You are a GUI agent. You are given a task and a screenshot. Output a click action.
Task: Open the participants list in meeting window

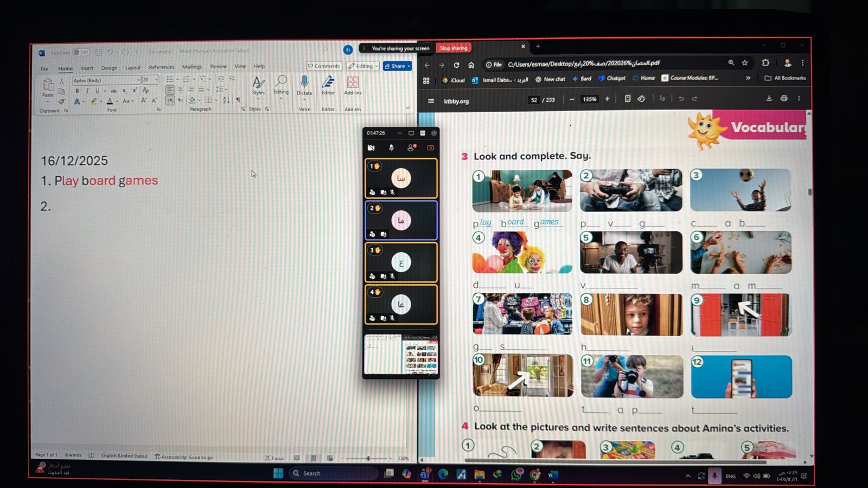point(411,147)
